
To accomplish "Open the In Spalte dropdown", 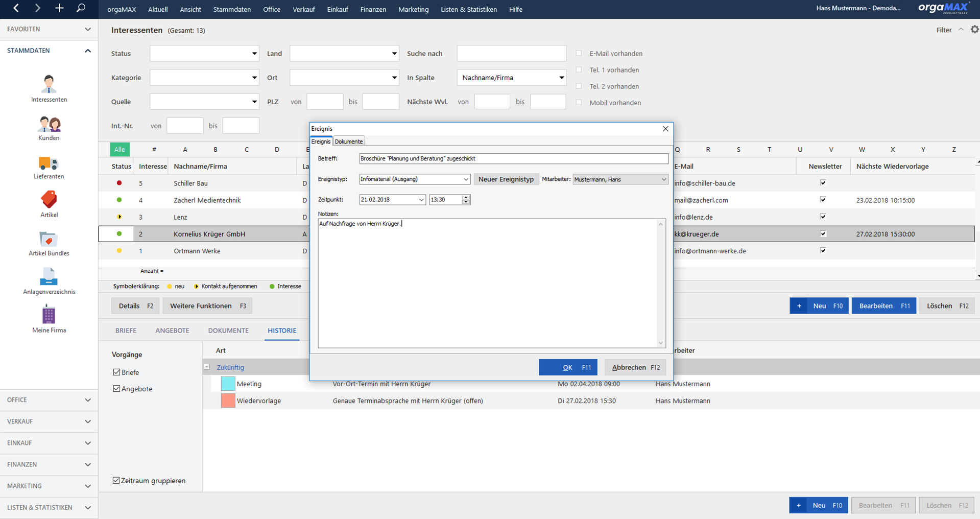I will click(x=561, y=78).
